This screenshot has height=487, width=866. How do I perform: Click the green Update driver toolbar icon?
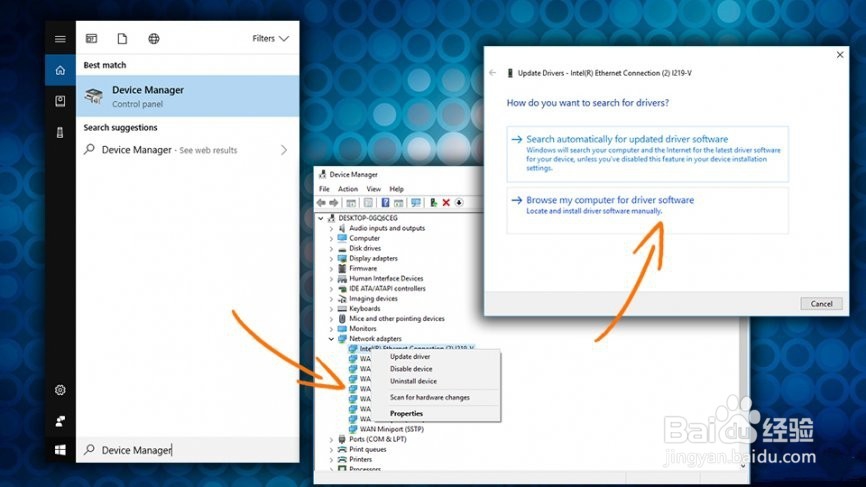coord(434,203)
